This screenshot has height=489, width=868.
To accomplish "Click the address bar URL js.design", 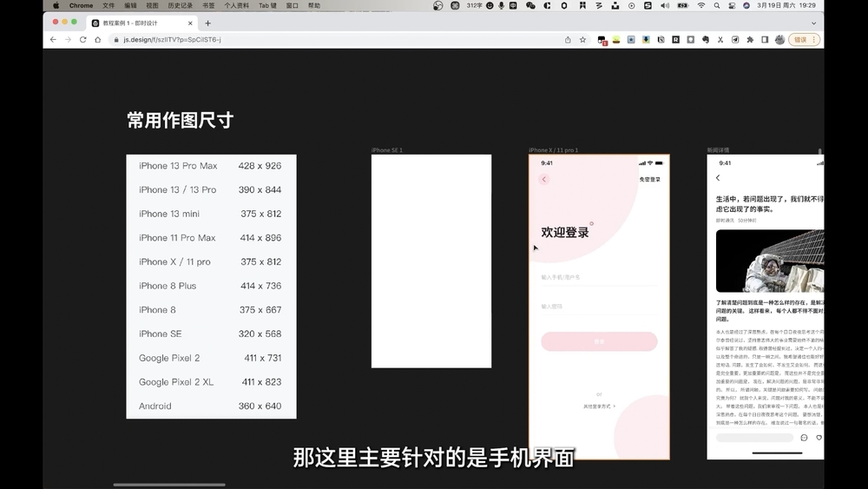I will click(172, 40).
